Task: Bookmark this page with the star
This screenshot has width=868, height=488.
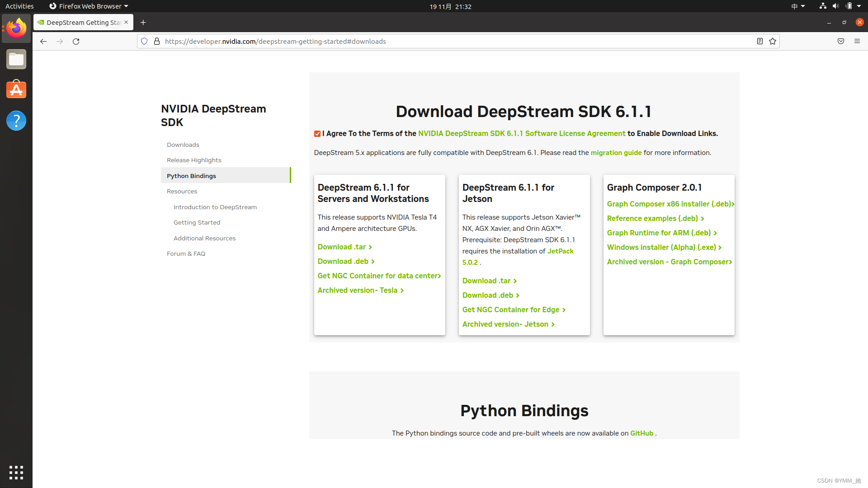Action: (773, 41)
